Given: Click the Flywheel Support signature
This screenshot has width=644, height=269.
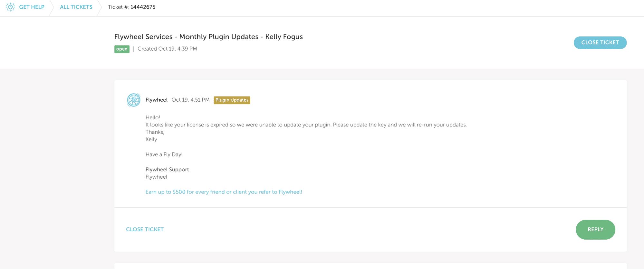Looking at the screenshot, I should coord(167,170).
